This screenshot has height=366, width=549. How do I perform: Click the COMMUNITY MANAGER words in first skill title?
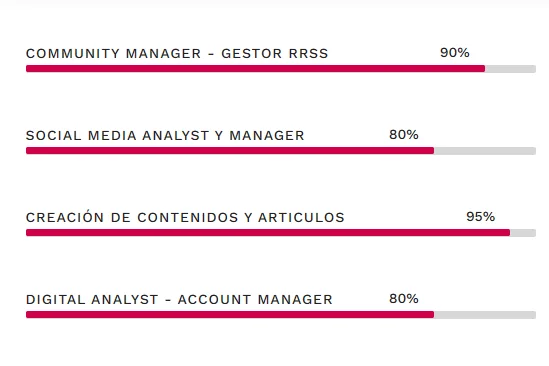(x=113, y=54)
